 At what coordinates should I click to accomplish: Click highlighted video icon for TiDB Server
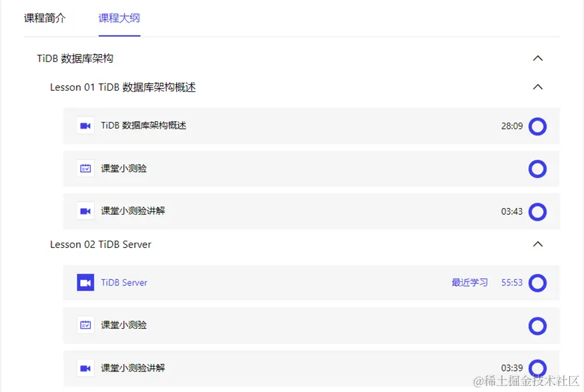(85, 283)
